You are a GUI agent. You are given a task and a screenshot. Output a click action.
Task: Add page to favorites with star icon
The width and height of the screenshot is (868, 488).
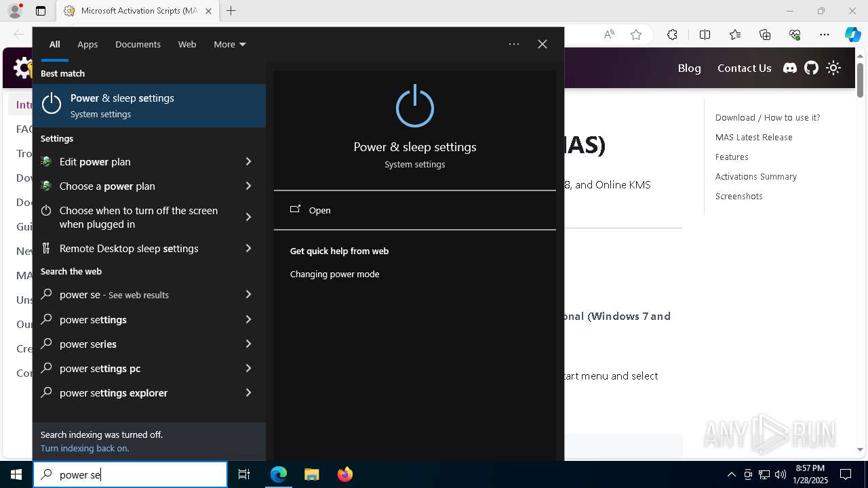coord(636,35)
